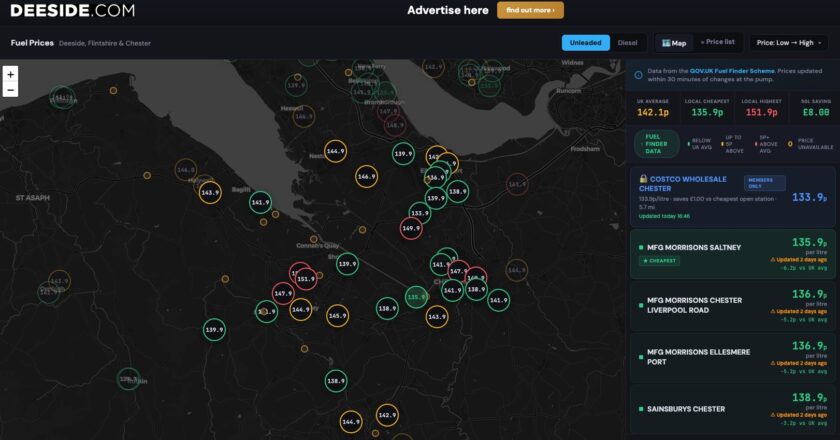Switch to Map view
This screenshot has width=840, height=440.
point(674,43)
